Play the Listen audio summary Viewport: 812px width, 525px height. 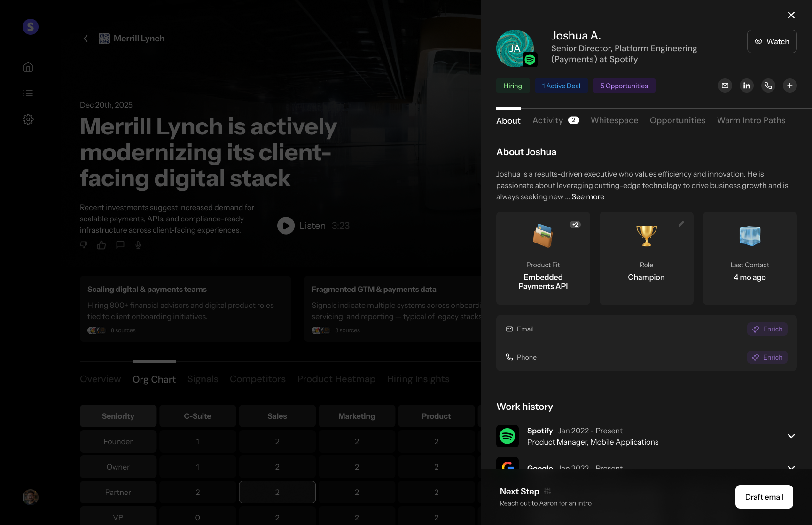[x=286, y=226]
